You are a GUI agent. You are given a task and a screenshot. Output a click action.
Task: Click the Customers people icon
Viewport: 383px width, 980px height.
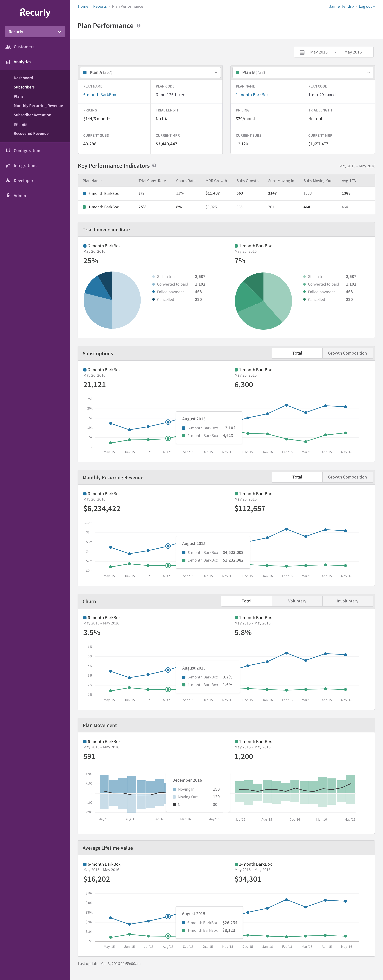tap(8, 47)
